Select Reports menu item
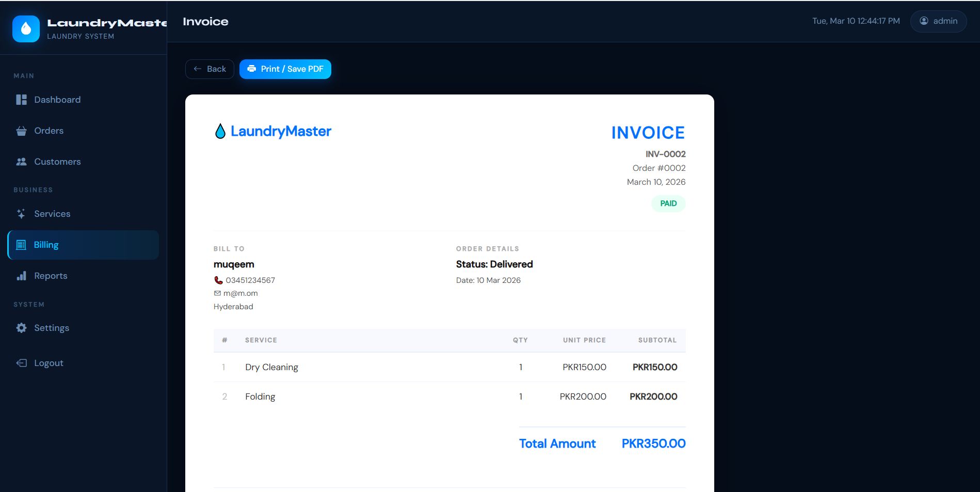Image resolution: width=980 pixels, height=492 pixels. (x=51, y=276)
